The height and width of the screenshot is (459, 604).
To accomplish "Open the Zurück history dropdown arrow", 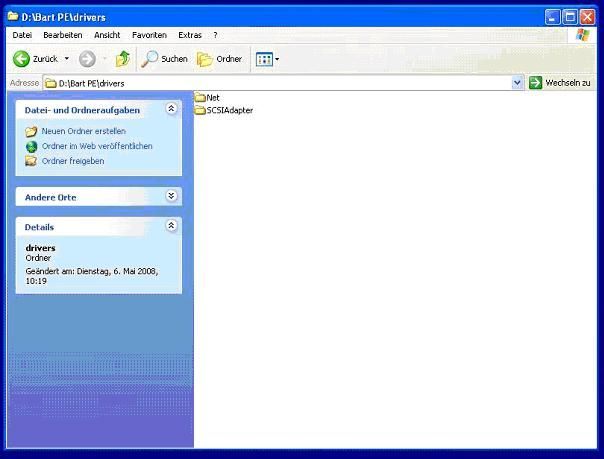I will [67, 59].
